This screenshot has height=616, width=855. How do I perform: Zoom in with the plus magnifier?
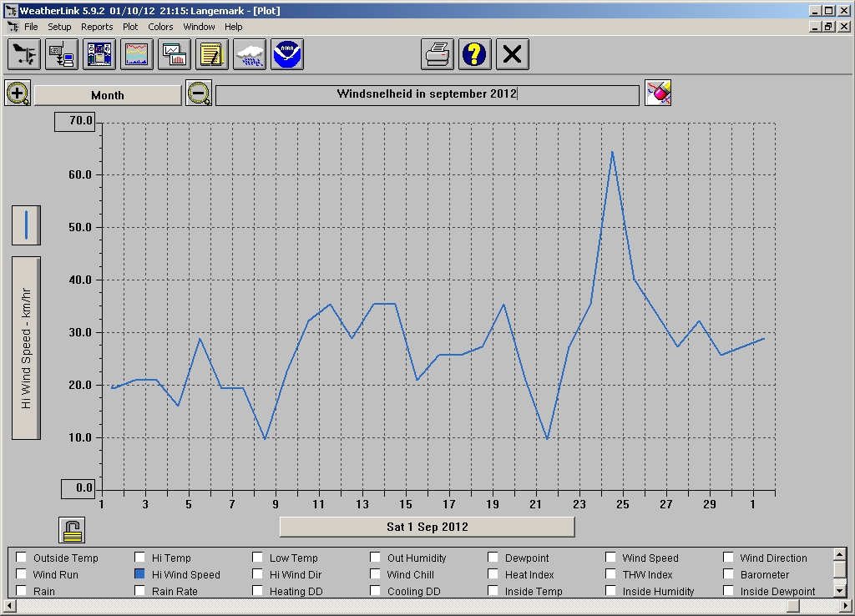tap(18, 93)
